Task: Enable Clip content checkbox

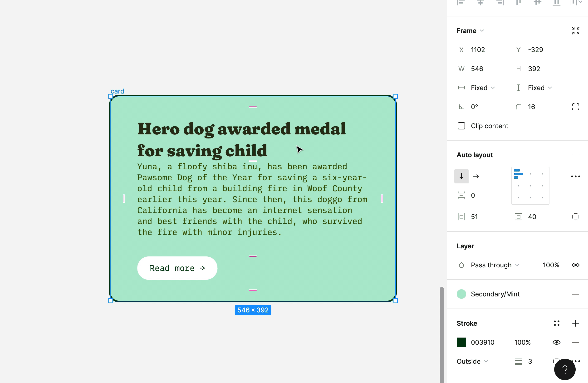Action: coord(461,126)
